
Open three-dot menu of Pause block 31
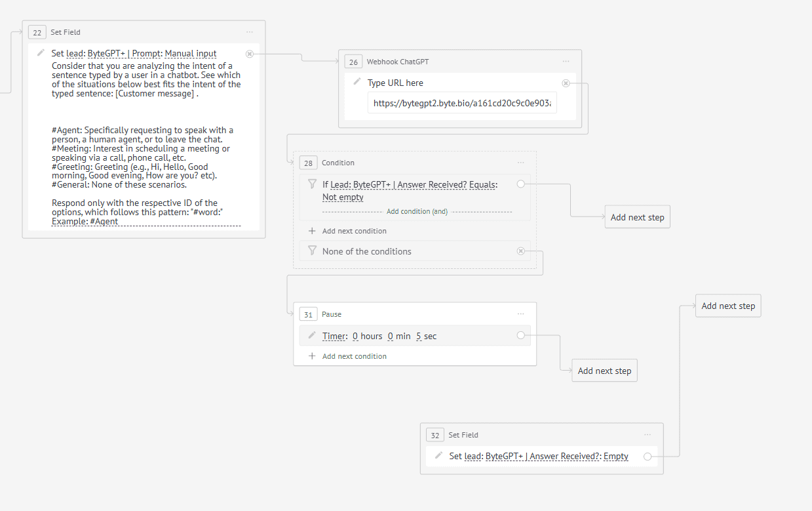pos(520,314)
